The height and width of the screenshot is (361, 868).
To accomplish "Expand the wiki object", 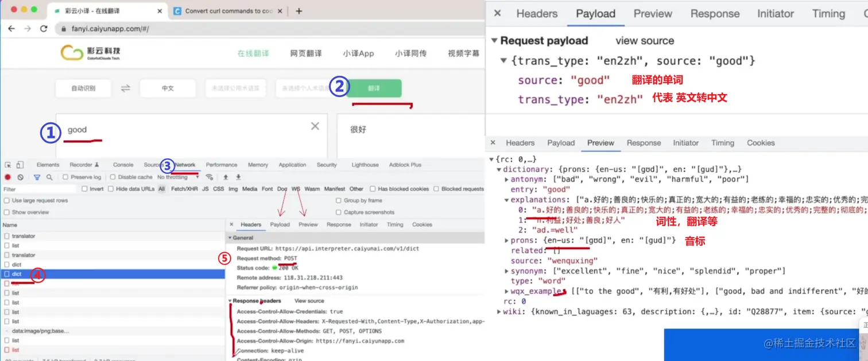I will click(x=499, y=312).
